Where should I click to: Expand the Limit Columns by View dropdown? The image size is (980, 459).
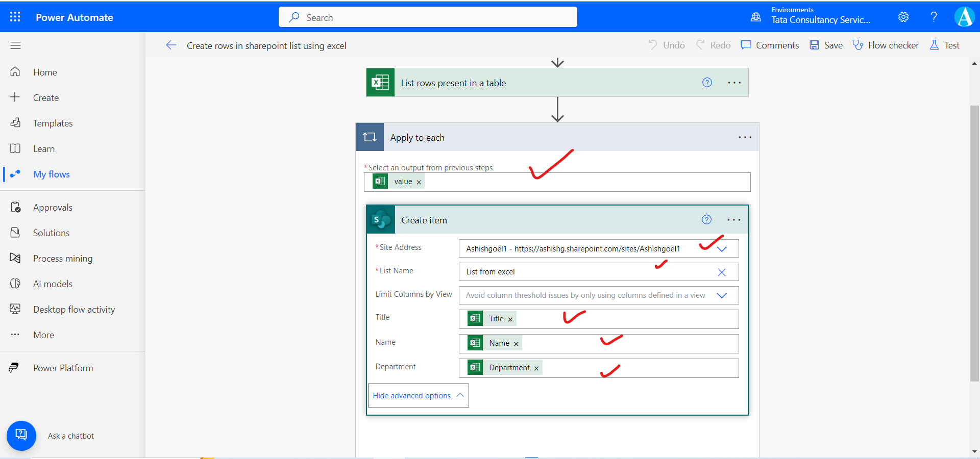pyautogui.click(x=722, y=295)
